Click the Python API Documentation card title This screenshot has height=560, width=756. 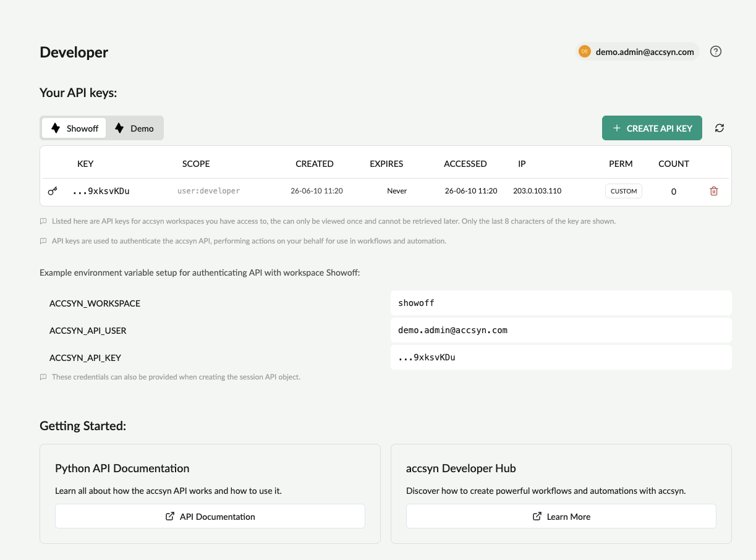pyautogui.click(x=122, y=468)
